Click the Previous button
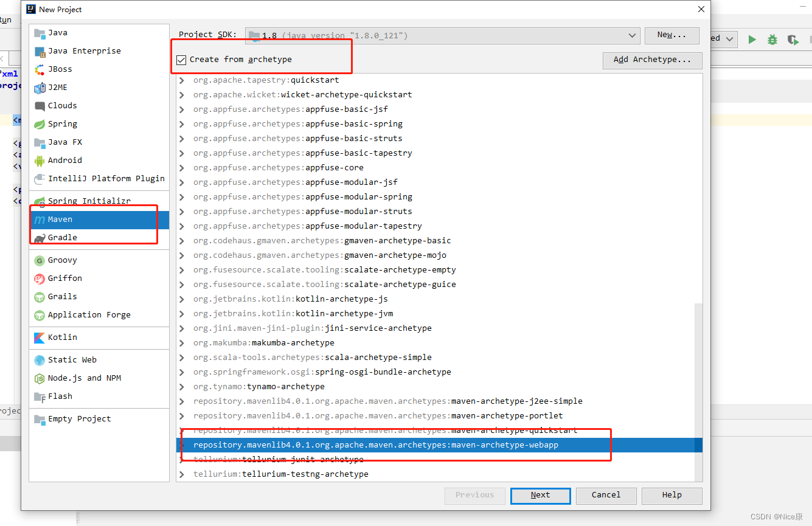 [475, 495]
